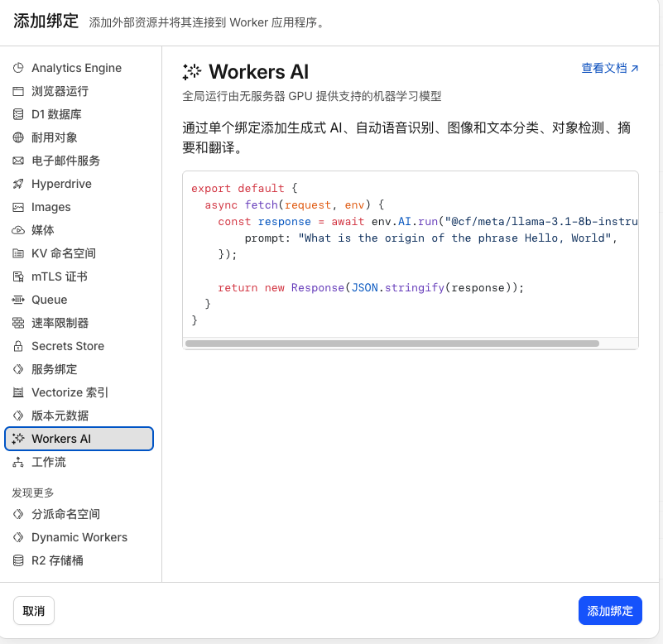Open 工作流 binding option
Viewport: 663px width, 644px height.
48,462
